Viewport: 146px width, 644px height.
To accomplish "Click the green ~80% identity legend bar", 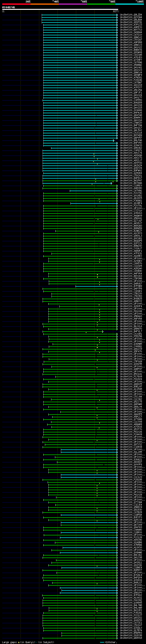I will coord(101,4).
